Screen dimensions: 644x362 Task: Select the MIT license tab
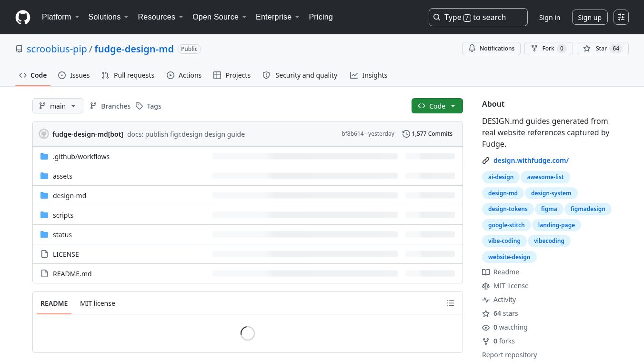tap(98, 303)
